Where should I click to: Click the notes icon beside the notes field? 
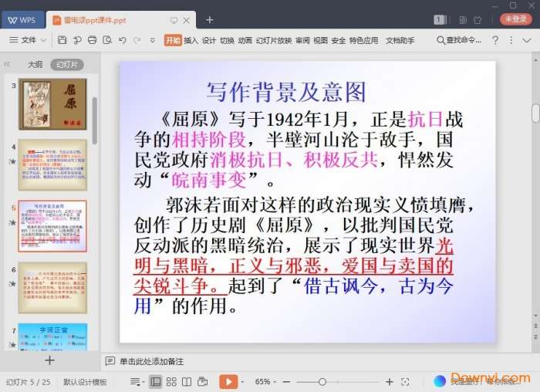click(x=110, y=361)
